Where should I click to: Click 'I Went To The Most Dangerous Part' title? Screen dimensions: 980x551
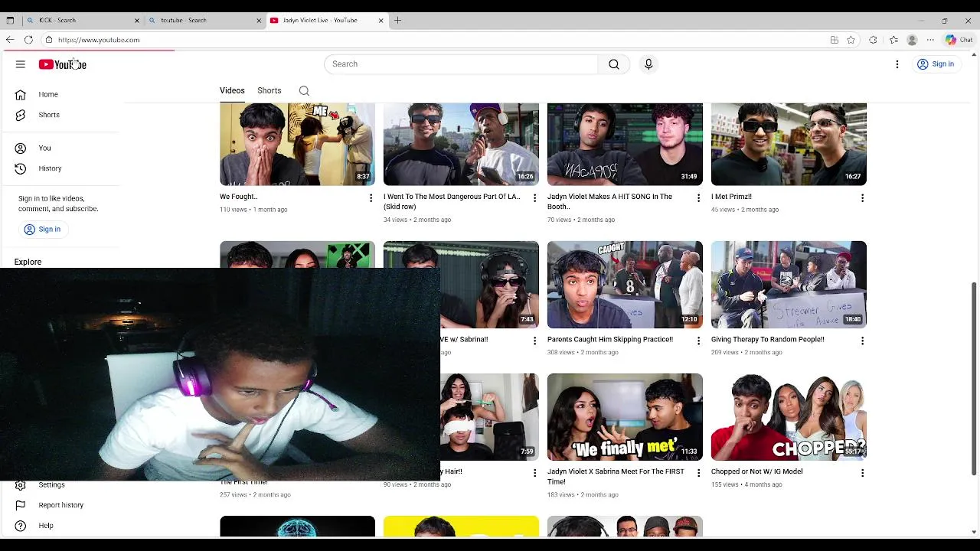(452, 201)
